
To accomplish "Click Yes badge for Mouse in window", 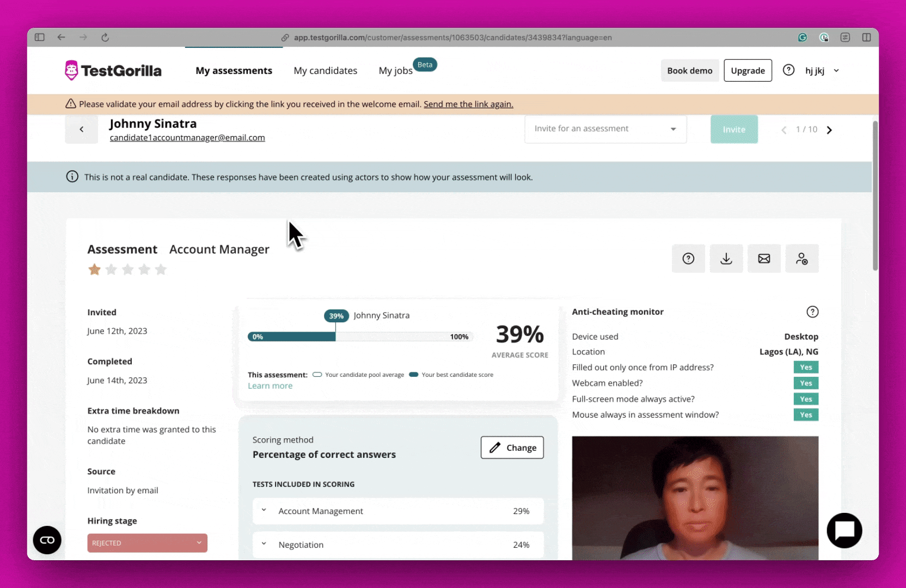I will [806, 415].
